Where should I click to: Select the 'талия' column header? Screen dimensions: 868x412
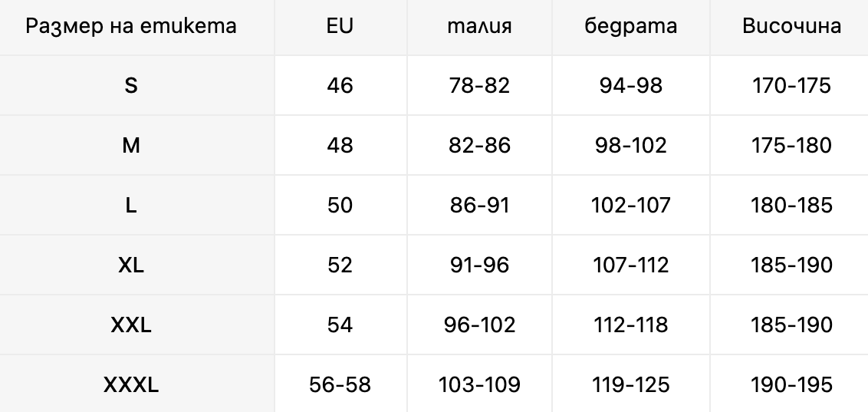point(479,26)
